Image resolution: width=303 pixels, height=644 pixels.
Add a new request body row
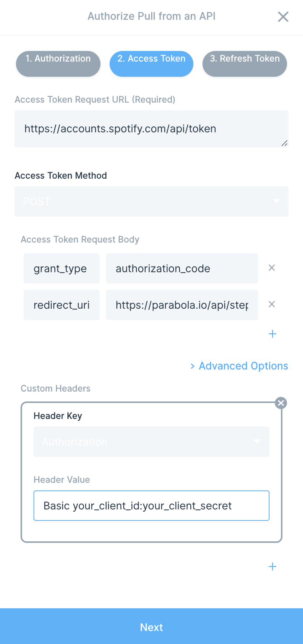tap(273, 334)
